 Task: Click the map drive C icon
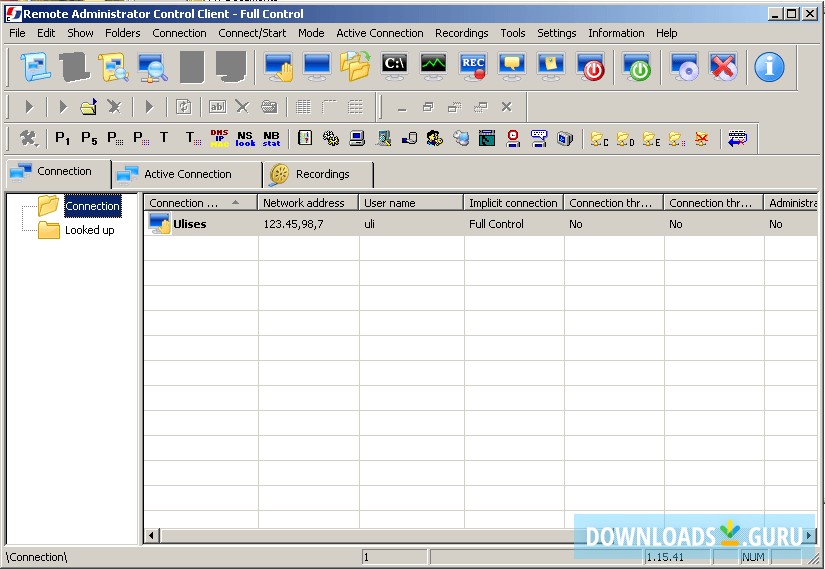(599, 139)
